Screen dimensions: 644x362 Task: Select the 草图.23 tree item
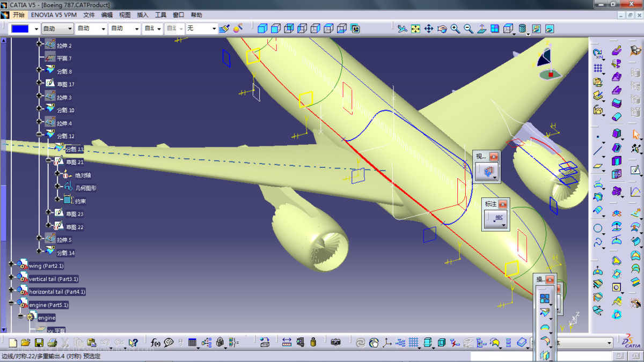point(75,214)
